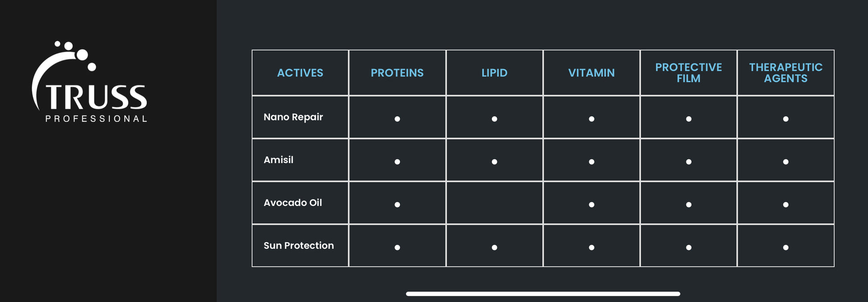Click the white home indicator bar
This screenshot has width=868, height=302.
tap(543, 294)
